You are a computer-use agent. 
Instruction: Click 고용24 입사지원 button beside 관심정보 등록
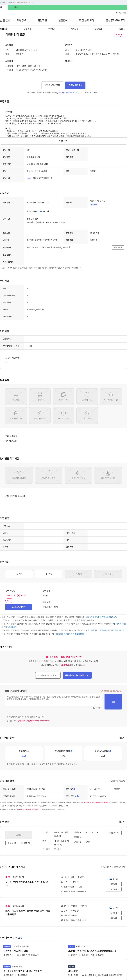[76, 85]
